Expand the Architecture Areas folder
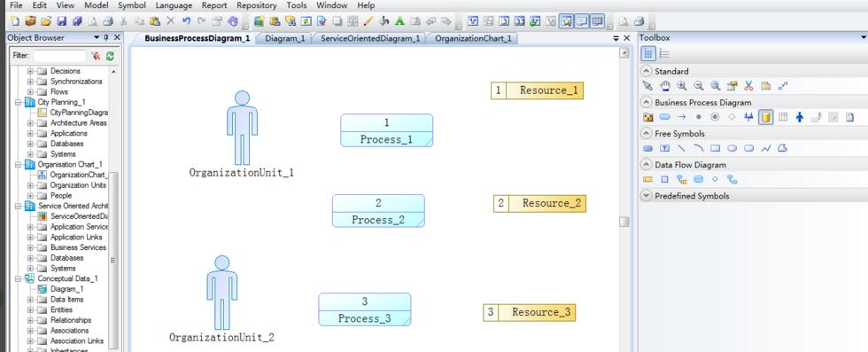 [x=30, y=123]
